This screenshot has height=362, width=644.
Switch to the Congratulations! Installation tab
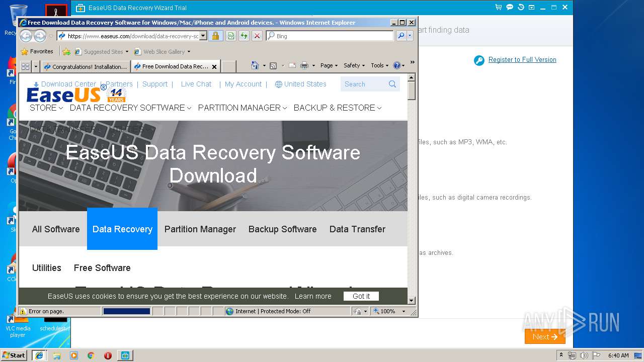click(86, 66)
